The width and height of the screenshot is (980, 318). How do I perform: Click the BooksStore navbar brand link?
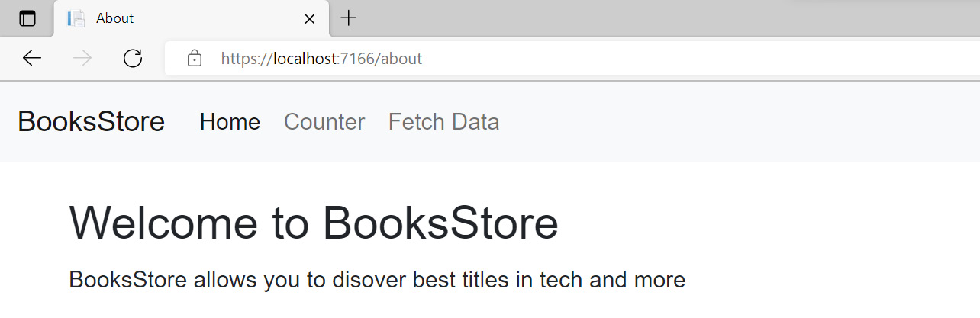point(91,121)
